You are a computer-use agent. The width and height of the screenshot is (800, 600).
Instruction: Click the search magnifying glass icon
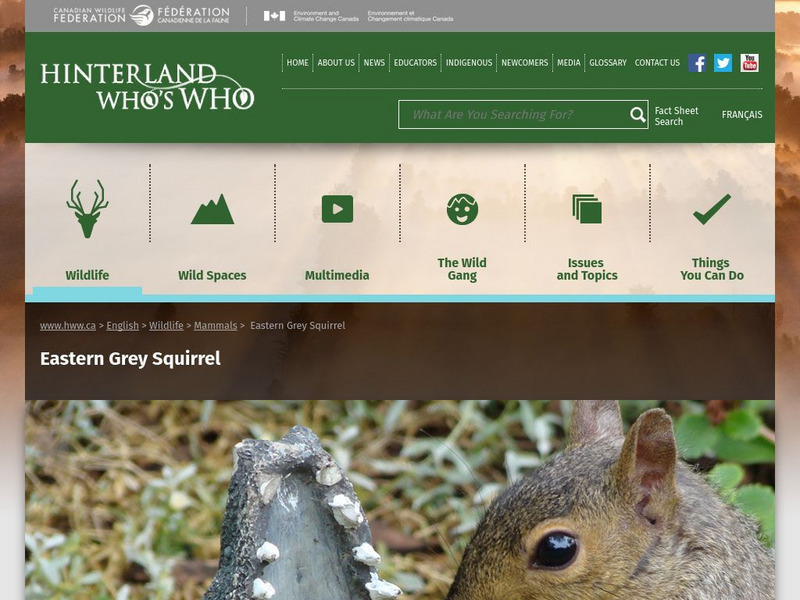coord(635,115)
